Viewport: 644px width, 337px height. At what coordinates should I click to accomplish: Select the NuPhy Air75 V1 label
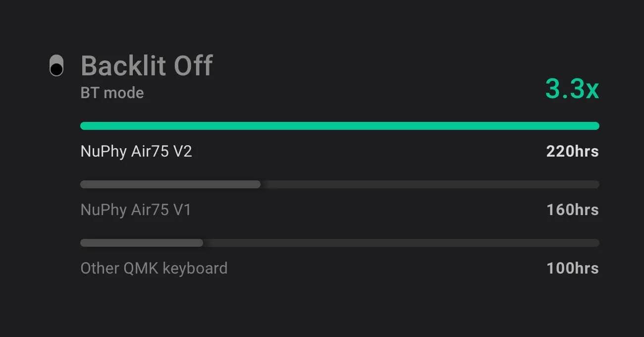136,210
